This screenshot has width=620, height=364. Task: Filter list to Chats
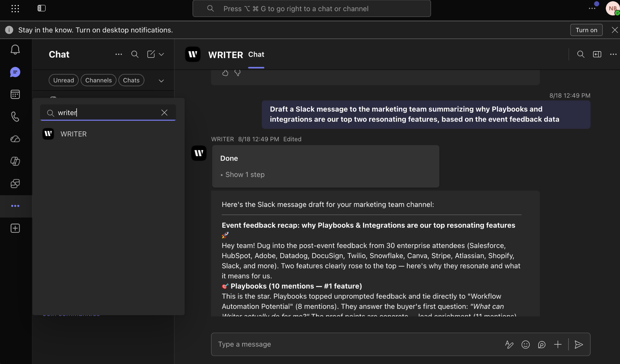pos(131,80)
